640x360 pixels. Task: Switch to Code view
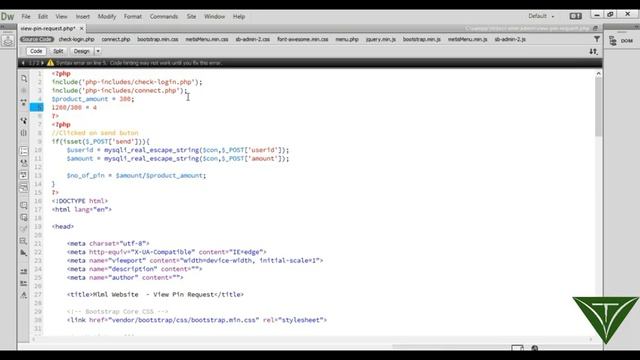click(x=36, y=51)
